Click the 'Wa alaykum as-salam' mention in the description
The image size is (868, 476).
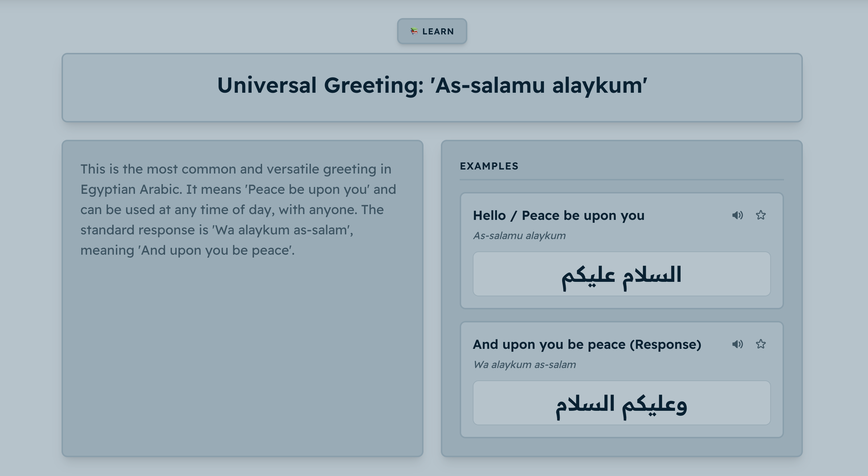point(282,230)
